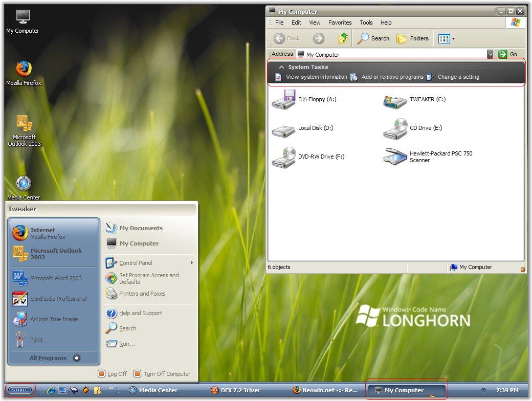532x401 pixels.
Task: Open the DVD-RW Drive (F:) icon
Action: pos(283,158)
